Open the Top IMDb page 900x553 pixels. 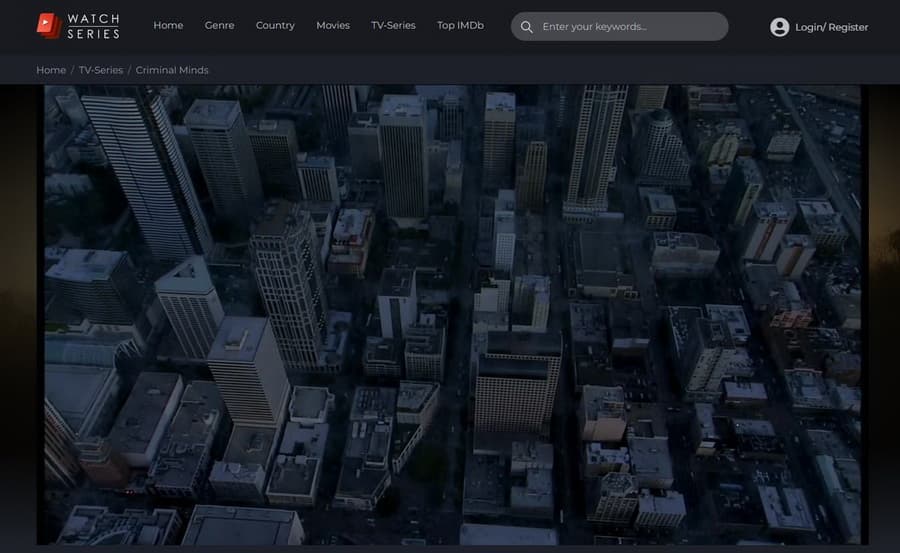point(460,26)
